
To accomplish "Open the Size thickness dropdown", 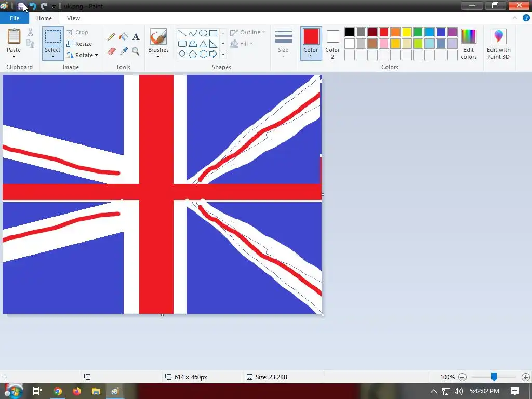I will [x=283, y=44].
